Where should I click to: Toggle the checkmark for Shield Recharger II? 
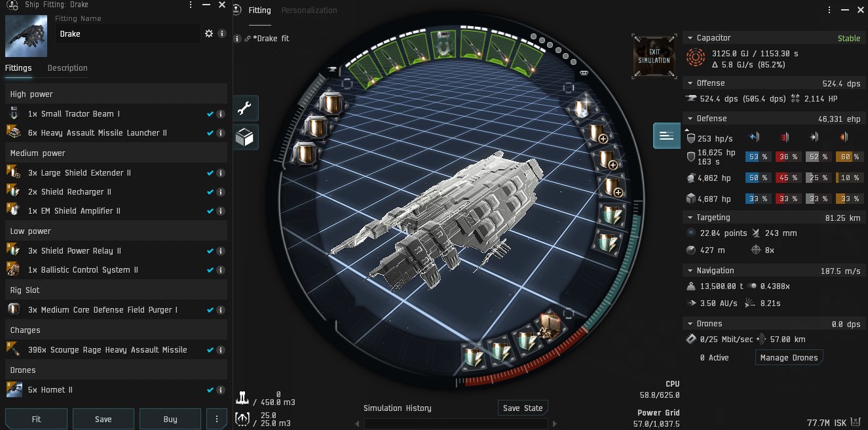coord(210,192)
